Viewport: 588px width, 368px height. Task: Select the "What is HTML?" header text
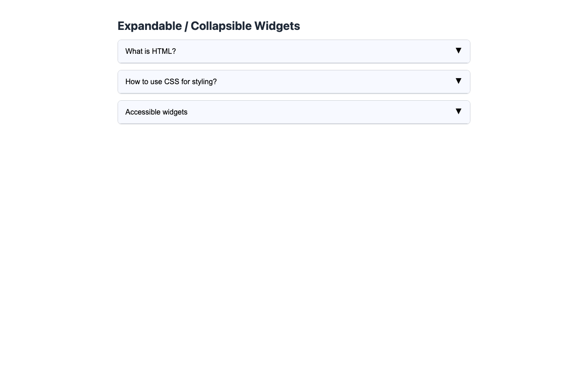[151, 51]
